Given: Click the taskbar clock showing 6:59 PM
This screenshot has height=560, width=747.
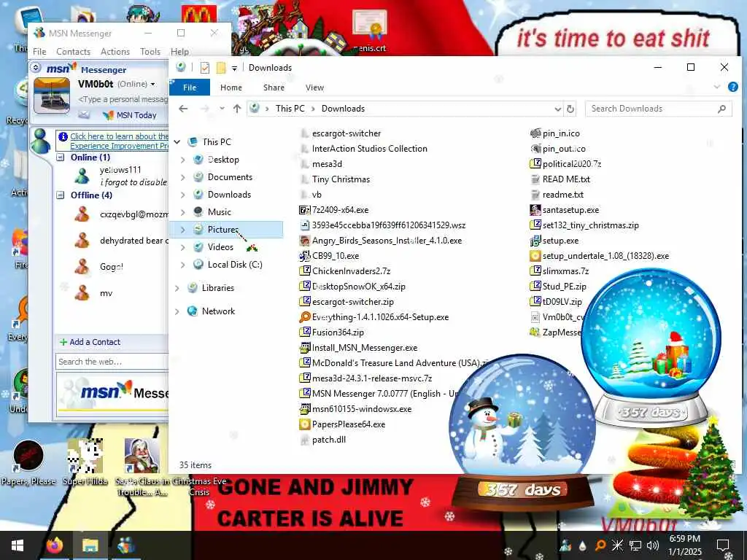Looking at the screenshot, I should point(684,545).
